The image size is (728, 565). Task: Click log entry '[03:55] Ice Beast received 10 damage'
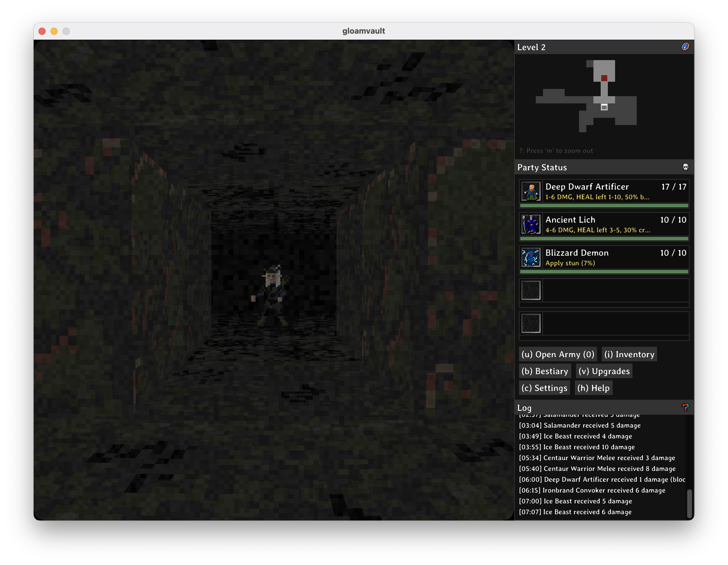[577, 447]
